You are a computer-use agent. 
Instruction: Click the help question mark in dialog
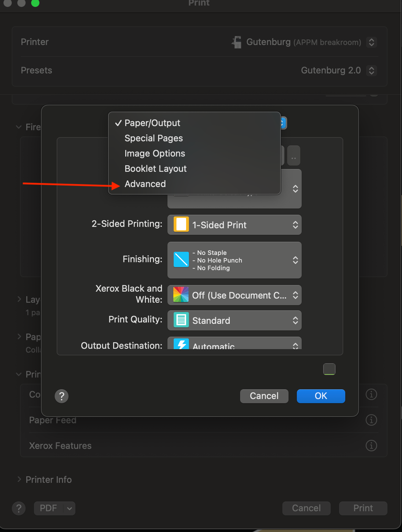62,396
